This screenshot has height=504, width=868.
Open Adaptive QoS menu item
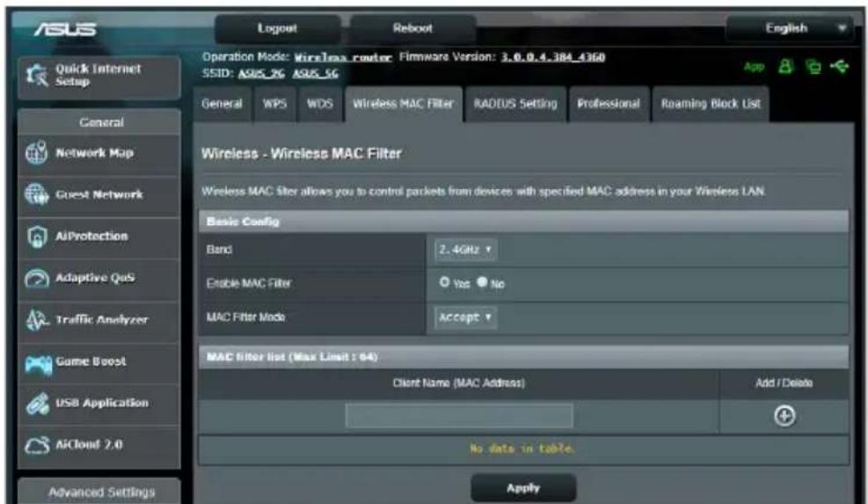pyautogui.click(x=99, y=278)
